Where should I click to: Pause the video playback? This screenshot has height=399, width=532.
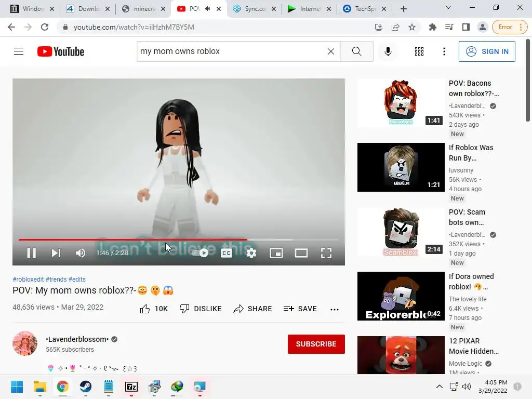point(32,253)
